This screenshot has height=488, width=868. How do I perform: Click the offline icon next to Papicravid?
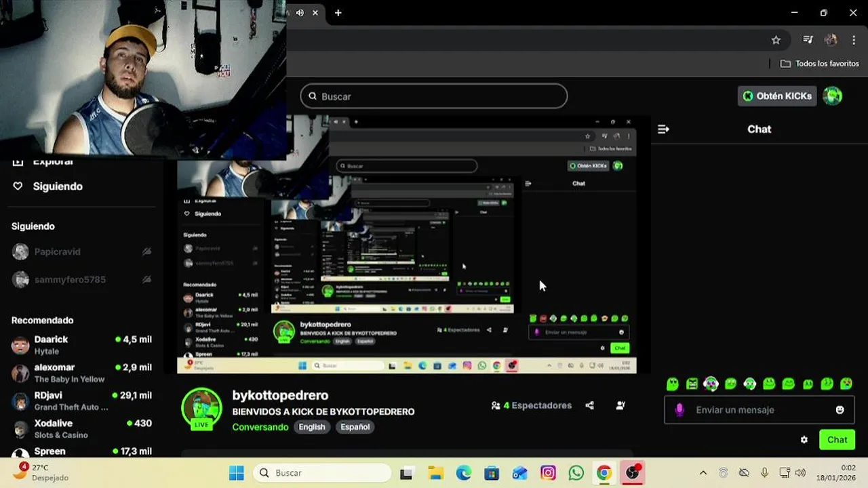click(146, 251)
